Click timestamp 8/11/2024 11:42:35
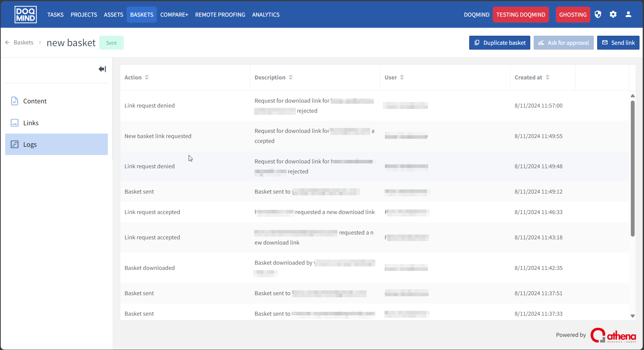 539,268
